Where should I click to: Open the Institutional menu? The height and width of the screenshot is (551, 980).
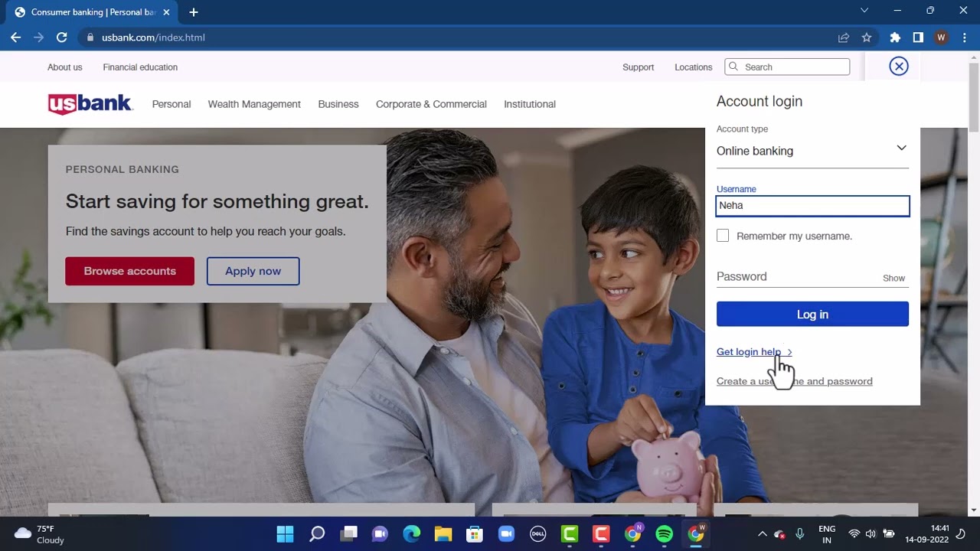coord(530,104)
